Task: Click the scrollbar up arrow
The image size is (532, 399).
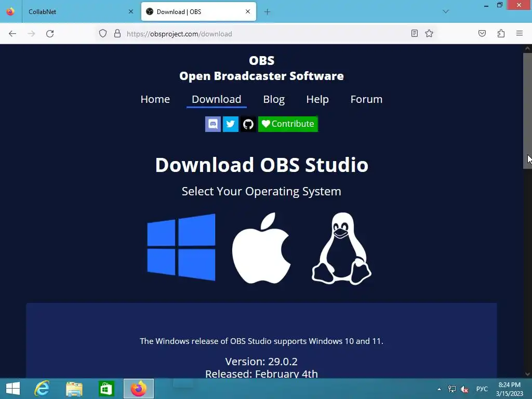Action: 527,48
